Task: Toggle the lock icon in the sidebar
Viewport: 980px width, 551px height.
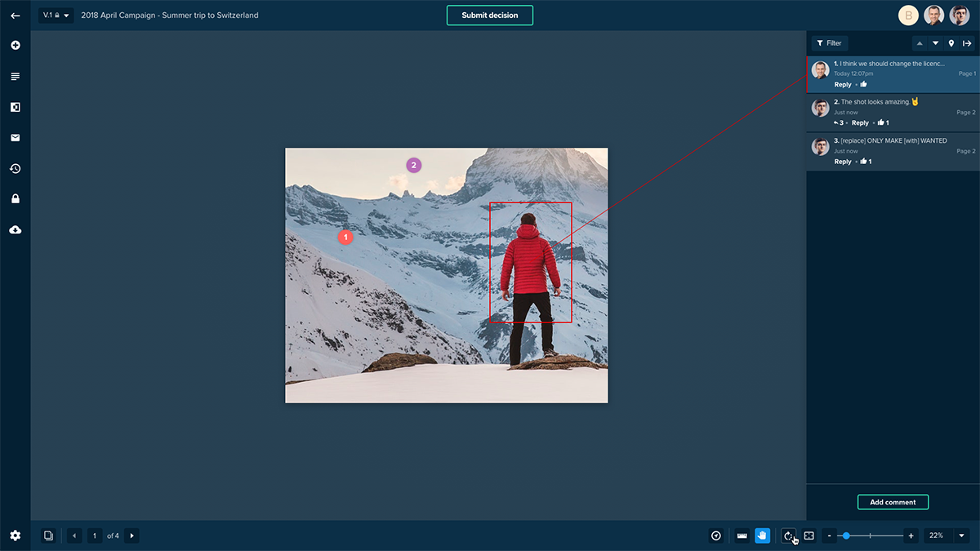Action: point(15,199)
